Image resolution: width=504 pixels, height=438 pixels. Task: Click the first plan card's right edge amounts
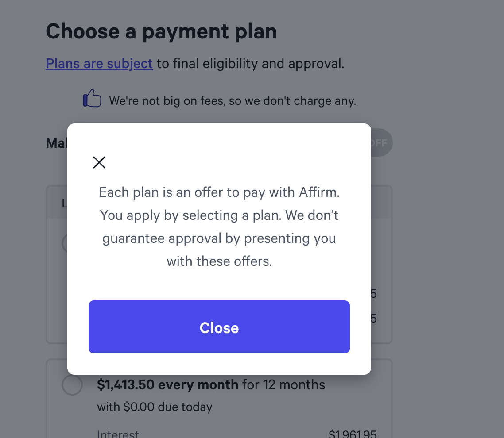pos(373,306)
